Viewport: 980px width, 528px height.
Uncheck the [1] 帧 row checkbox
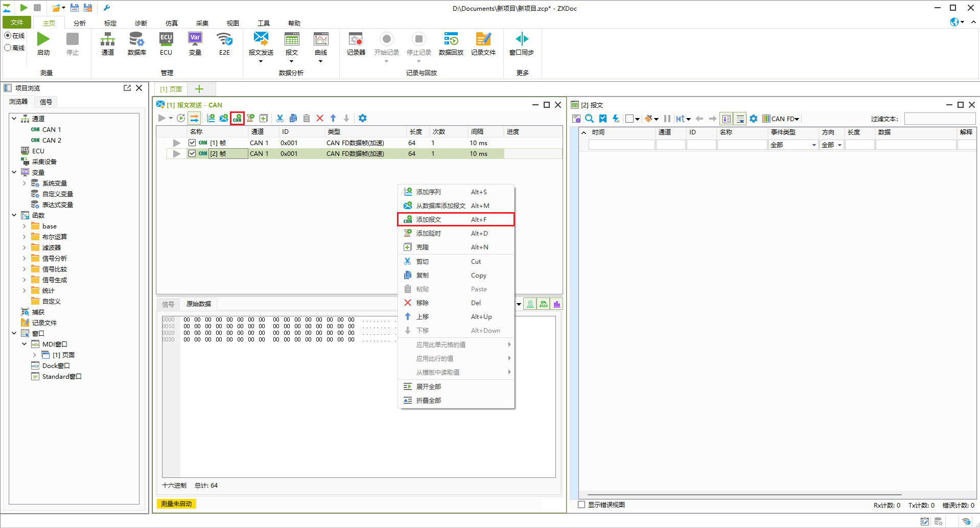pyautogui.click(x=192, y=143)
